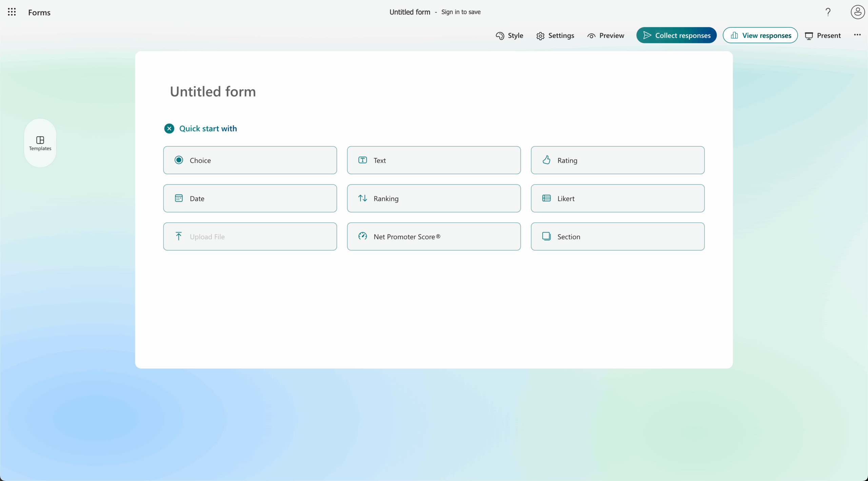Edit the Untitled form title
868x481 pixels.
[213, 91]
